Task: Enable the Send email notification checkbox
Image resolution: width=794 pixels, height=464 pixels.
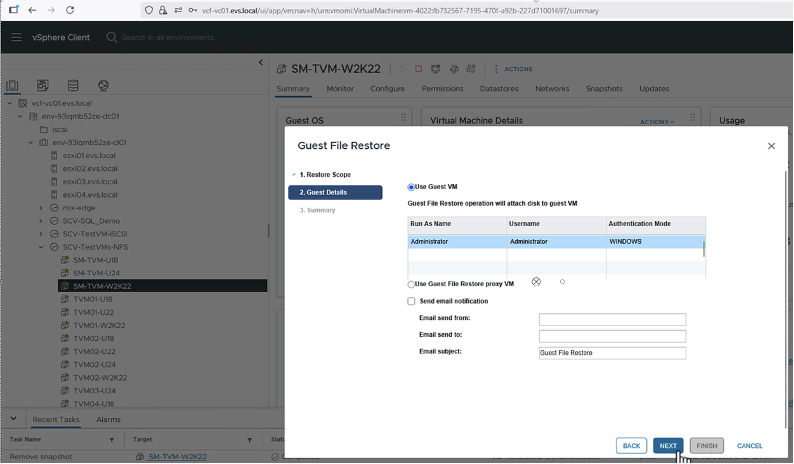Action: click(x=411, y=301)
